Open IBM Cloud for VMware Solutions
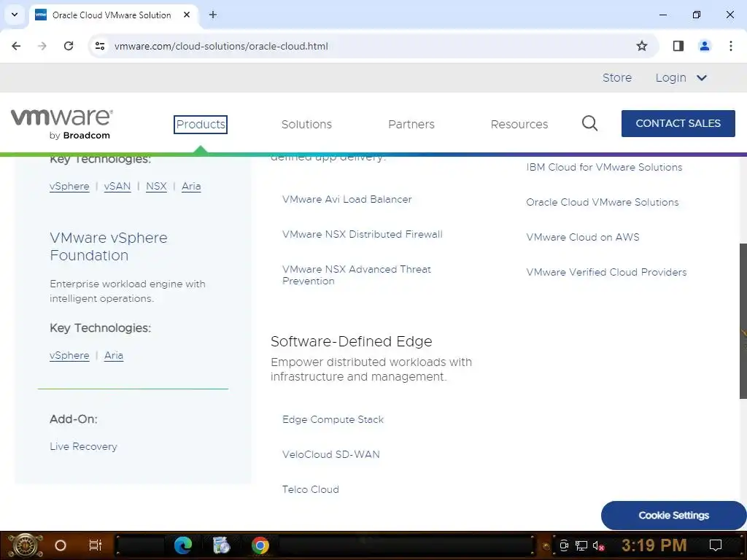 [603, 167]
